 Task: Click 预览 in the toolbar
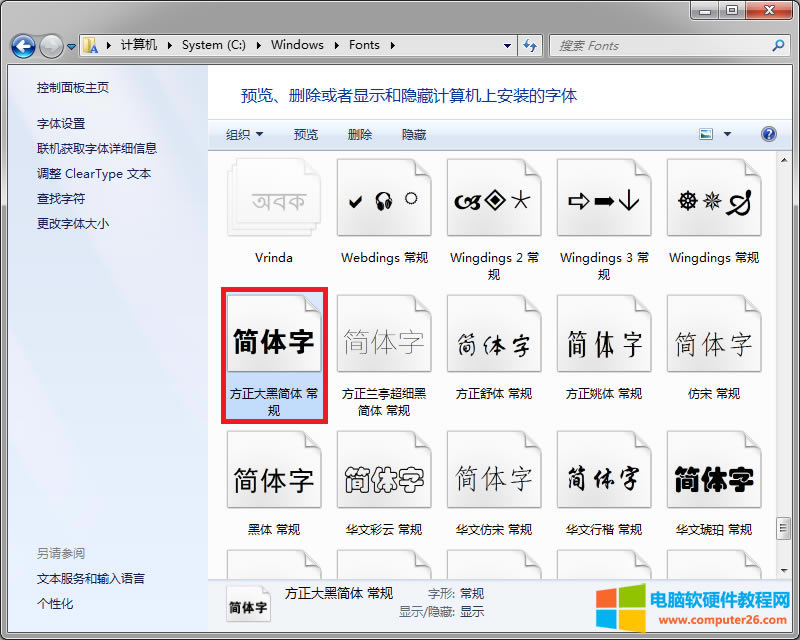click(x=306, y=135)
